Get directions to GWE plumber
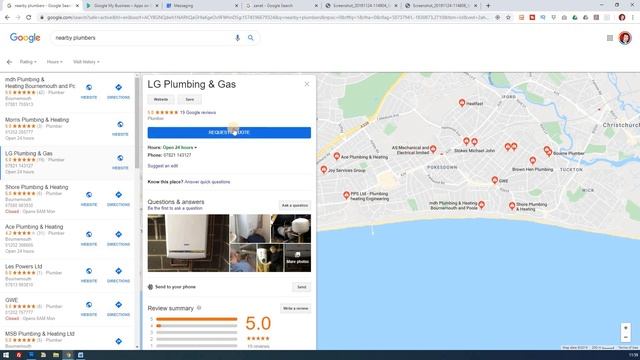Image resolution: width=640 pixels, height=360 pixels. (x=118, y=304)
